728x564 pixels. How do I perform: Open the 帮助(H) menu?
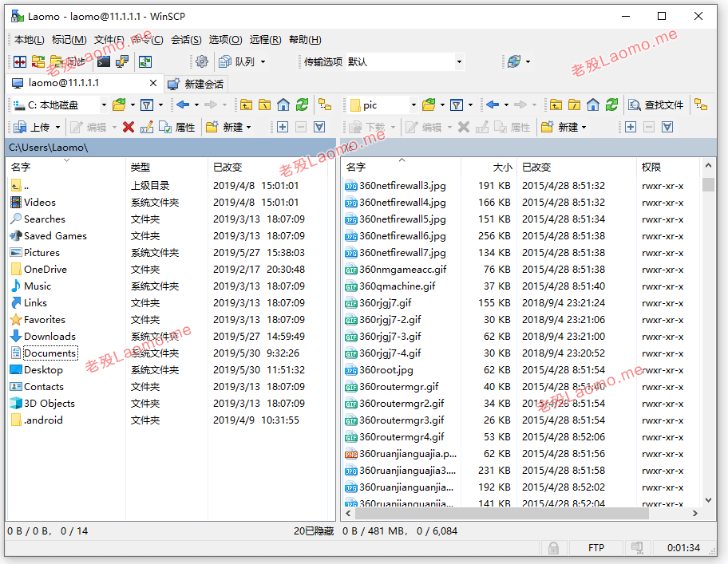point(305,40)
